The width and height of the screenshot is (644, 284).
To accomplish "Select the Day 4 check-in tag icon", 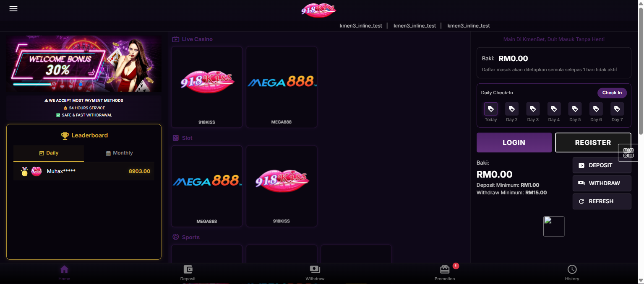I will 554,109.
